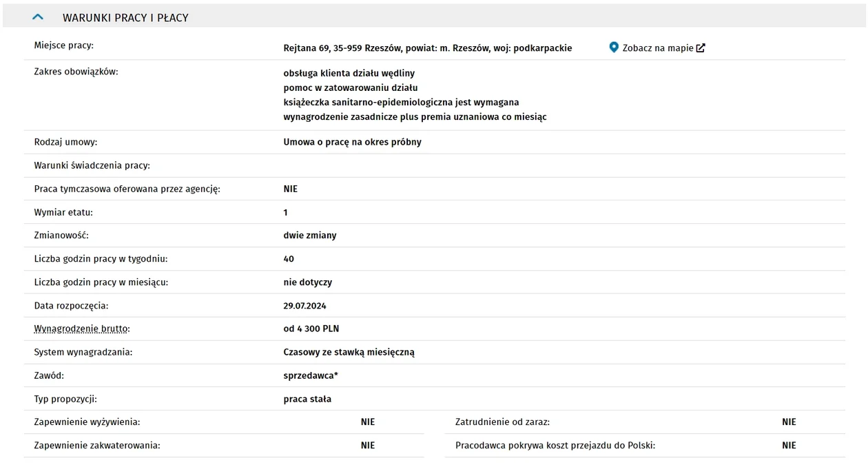
Task: Collapse the Warunki pracy i płacy section chevron
Action: click(x=39, y=17)
